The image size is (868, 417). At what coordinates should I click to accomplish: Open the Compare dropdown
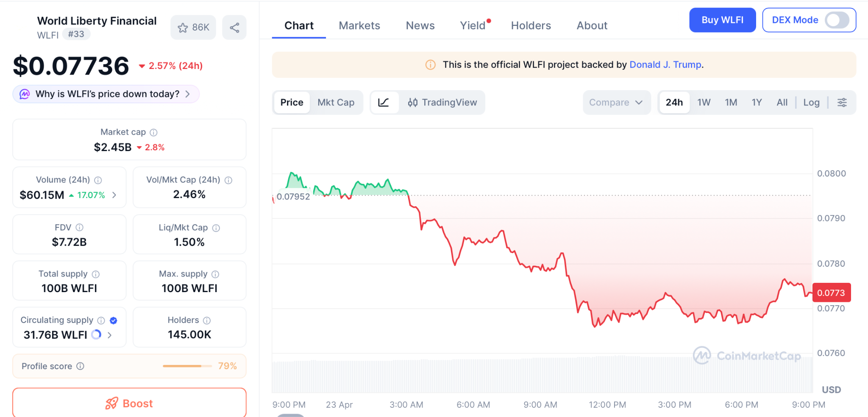click(616, 102)
